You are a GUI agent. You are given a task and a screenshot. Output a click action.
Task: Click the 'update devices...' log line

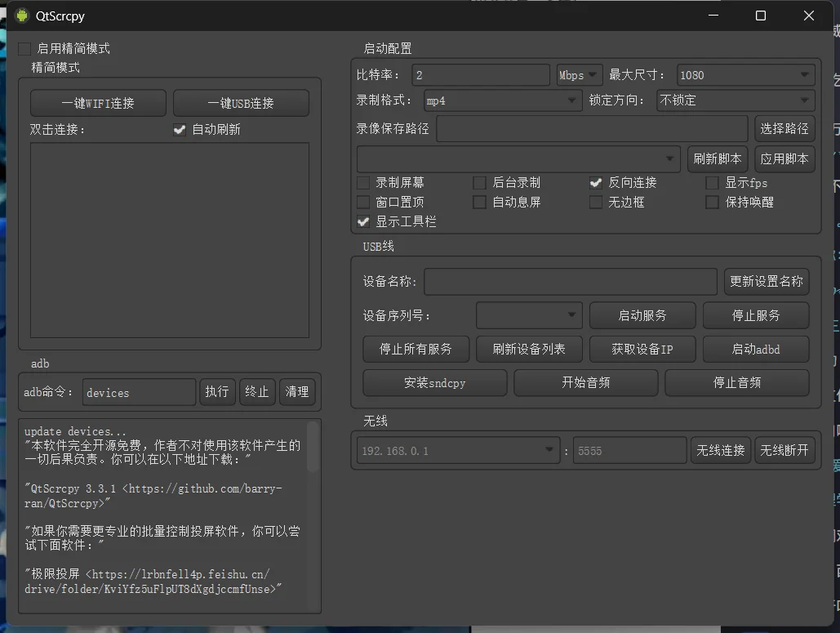[76, 431]
